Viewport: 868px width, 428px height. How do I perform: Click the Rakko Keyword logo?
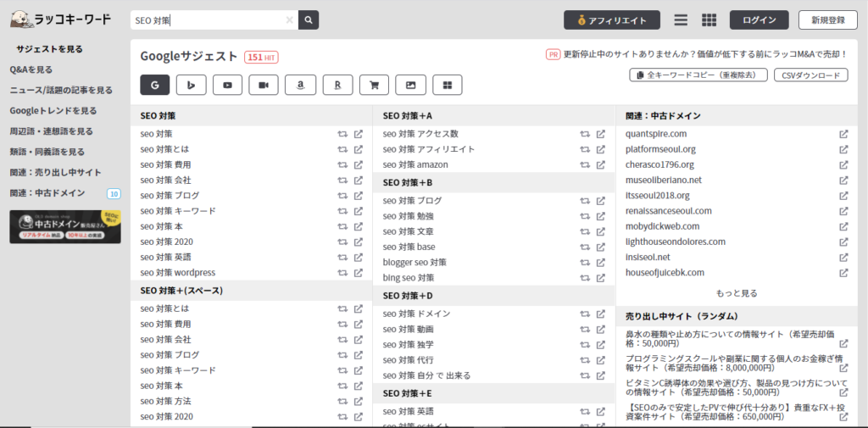click(61, 20)
